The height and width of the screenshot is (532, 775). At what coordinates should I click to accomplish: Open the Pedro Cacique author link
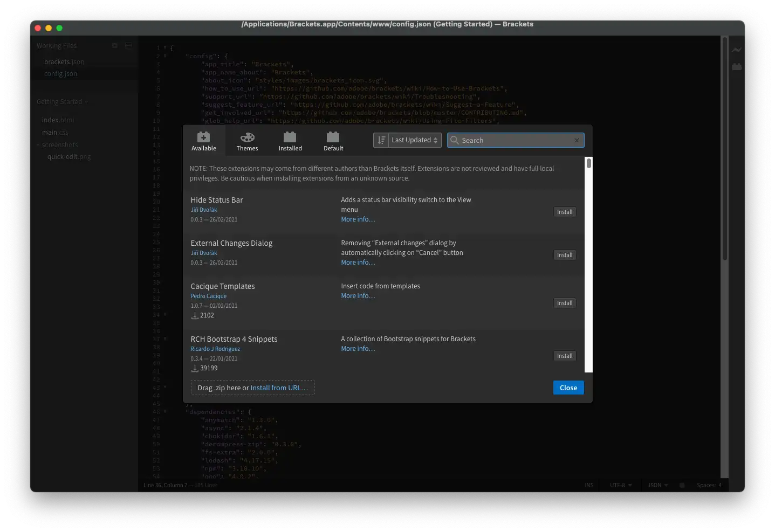pos(208,296)
